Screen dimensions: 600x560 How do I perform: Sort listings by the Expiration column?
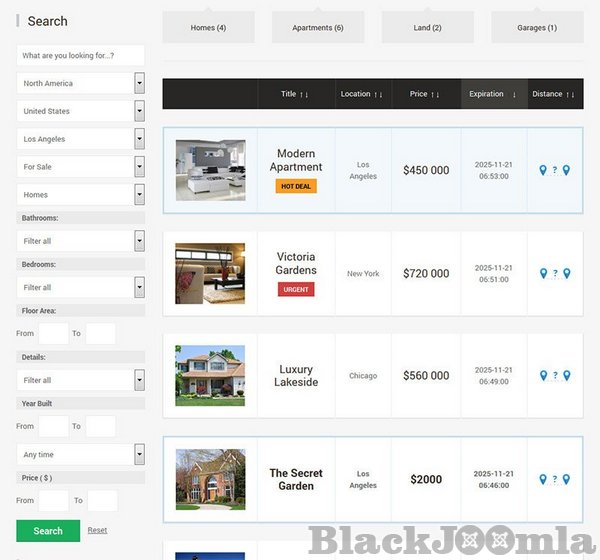pyautogui.click(x=493, y=94)
